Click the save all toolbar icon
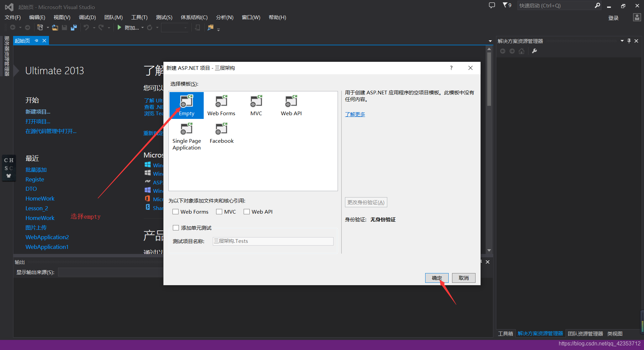644x350 pixels. 73,28
